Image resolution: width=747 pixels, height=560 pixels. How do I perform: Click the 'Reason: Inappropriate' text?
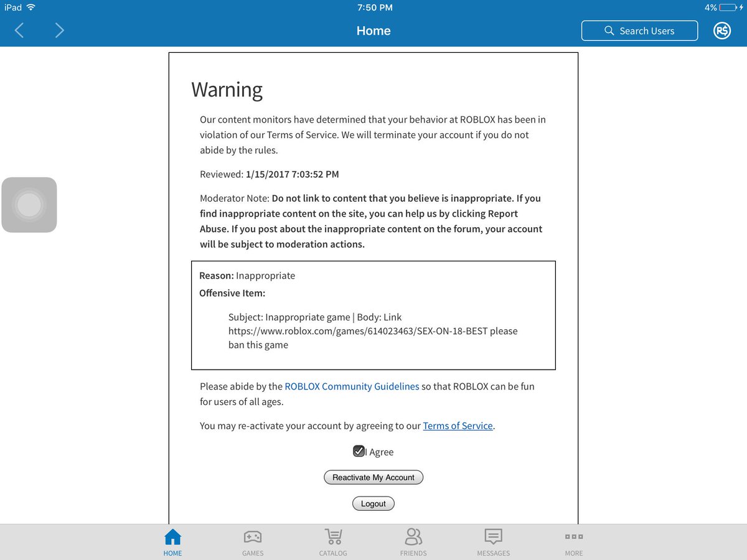coord(247,275)
